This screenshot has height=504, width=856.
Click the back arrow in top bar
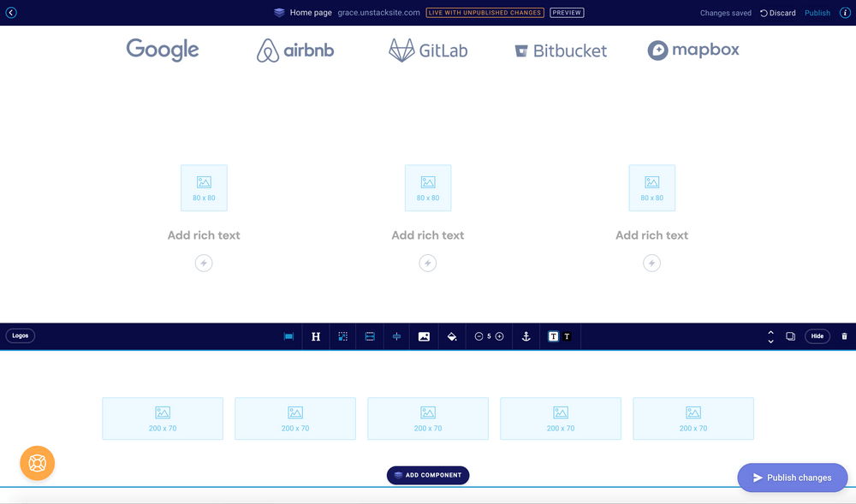[10, 13]
